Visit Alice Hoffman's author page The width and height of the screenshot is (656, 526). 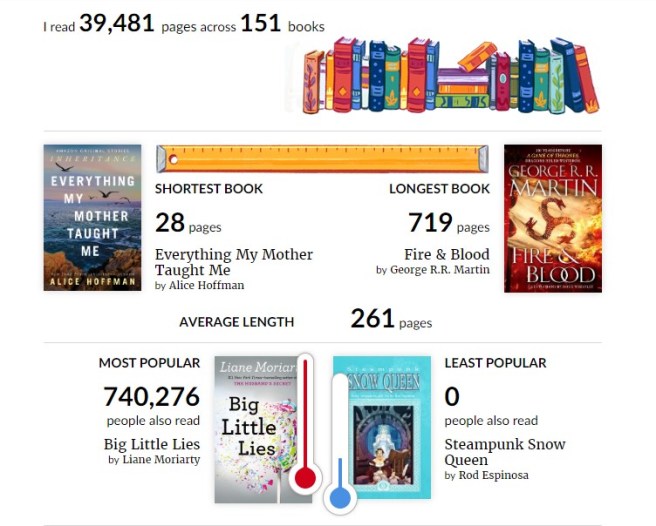pos(206,285)
